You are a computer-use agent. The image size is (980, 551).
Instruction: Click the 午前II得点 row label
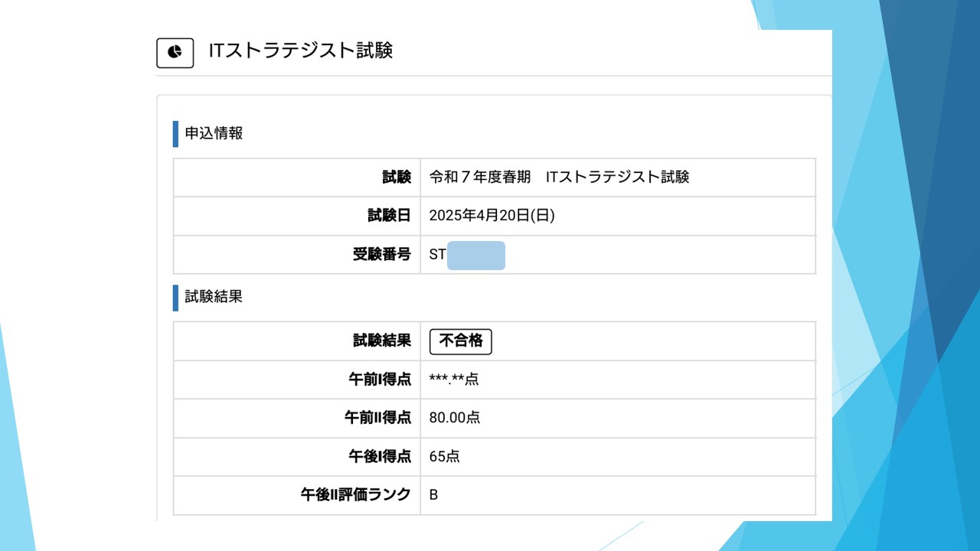click(378, 418)
